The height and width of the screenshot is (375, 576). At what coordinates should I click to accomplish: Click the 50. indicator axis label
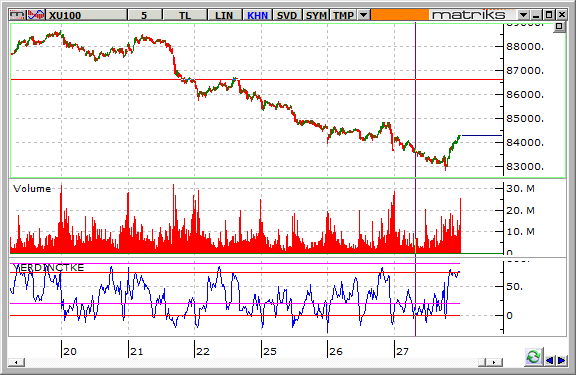coord(514,286)
